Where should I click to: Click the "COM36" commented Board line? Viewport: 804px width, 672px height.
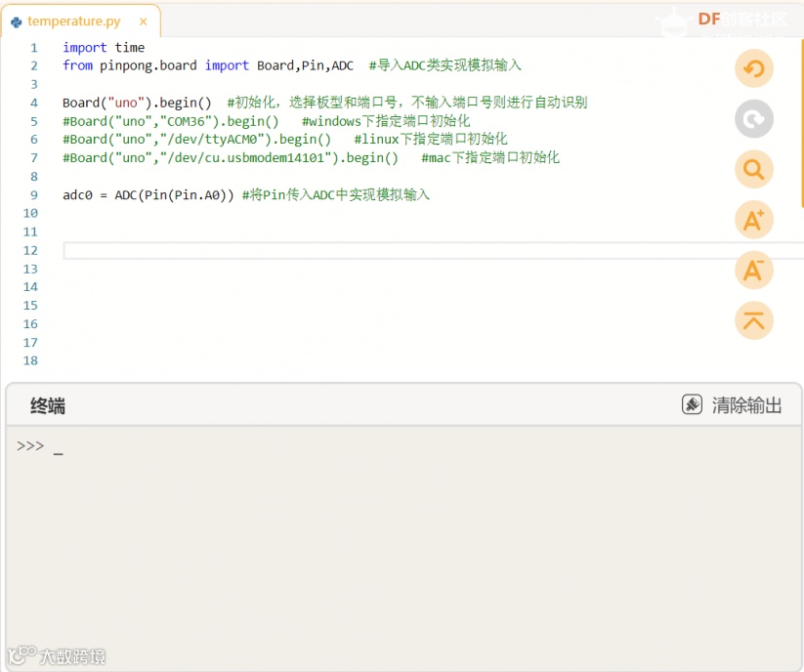coord(171,121)
